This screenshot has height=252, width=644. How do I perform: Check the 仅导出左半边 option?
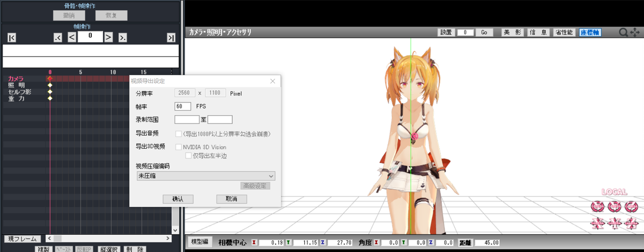[x=189, y=155]
